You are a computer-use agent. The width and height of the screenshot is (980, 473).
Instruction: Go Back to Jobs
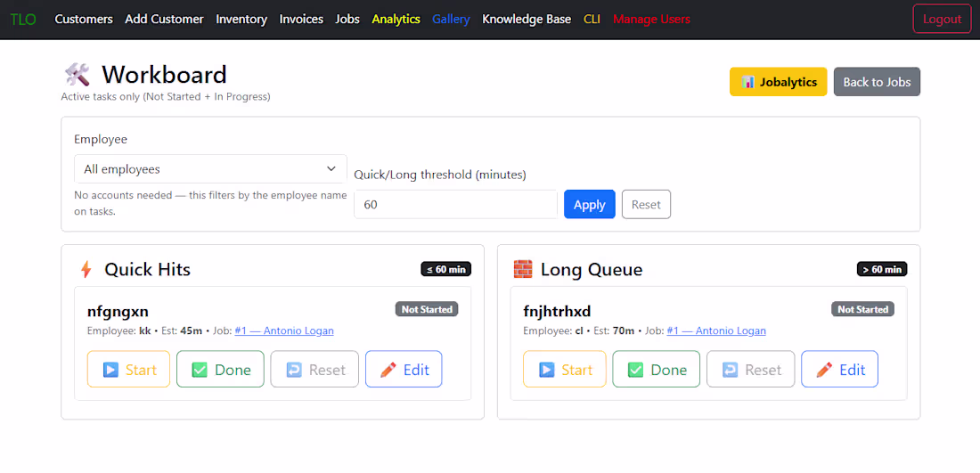point(877,82)
